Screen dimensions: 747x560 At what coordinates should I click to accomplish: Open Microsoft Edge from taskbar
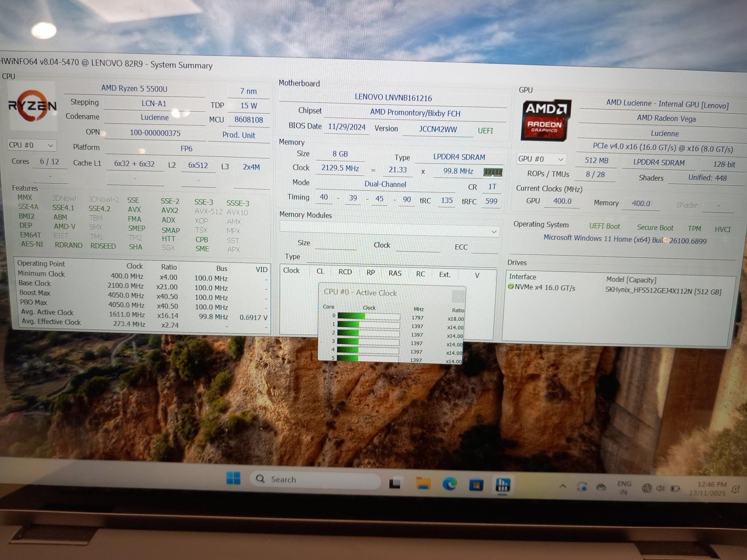tap(450, 484)
